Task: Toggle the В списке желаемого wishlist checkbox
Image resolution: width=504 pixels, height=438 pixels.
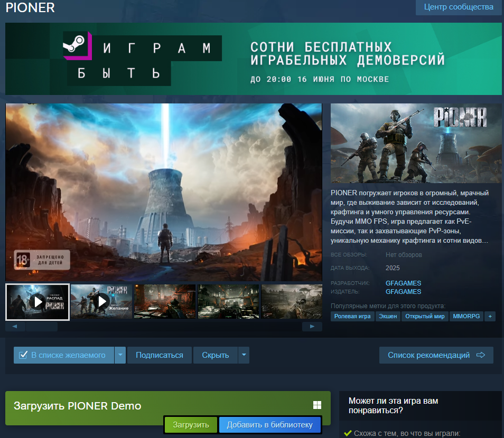Action: click(23, 355)
